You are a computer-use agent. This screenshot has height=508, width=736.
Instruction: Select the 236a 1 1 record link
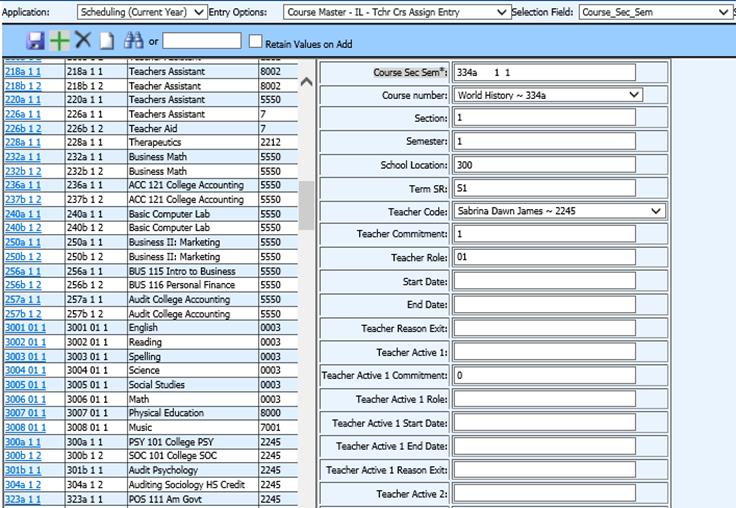coord(22,185)
